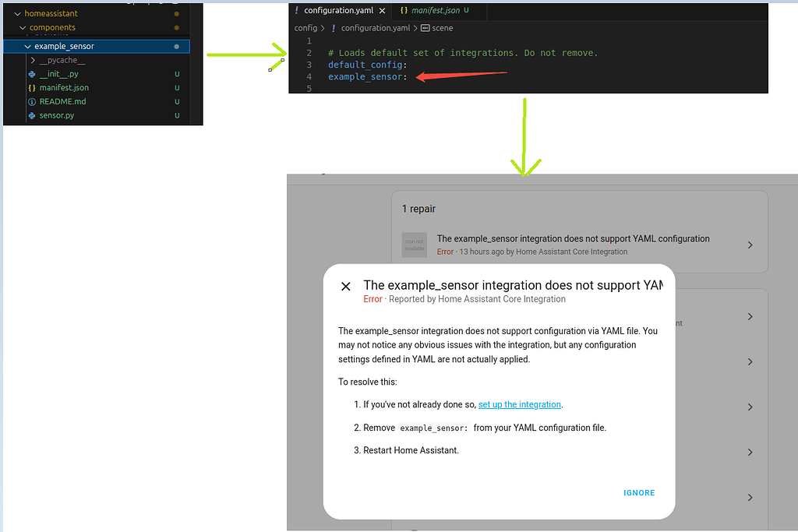The width and height of the screenshot is (798, 532).
Task: Expand the __pycache__ folder
Action: [x=33, y=60]
